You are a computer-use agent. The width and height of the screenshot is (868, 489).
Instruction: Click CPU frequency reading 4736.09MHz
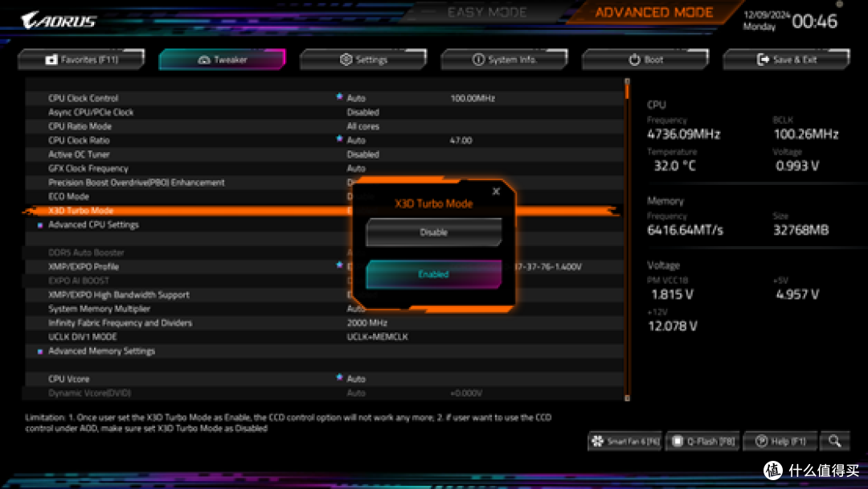point(684,134)
